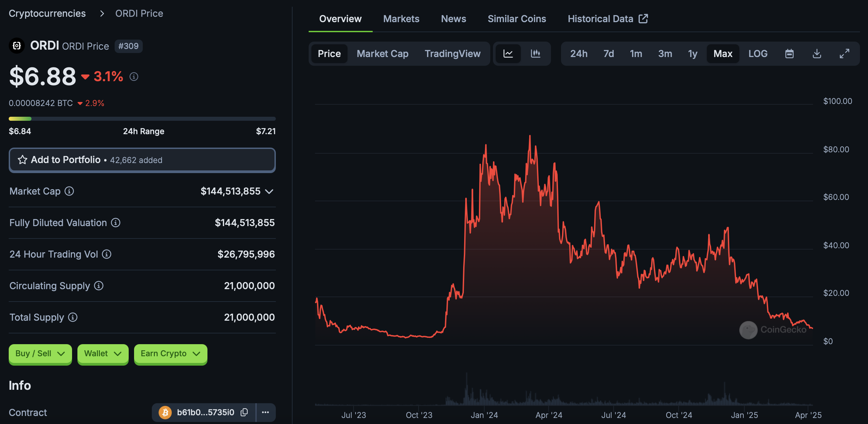Click the 21,000,000 Circulating Supply value

tap(249, 286)
